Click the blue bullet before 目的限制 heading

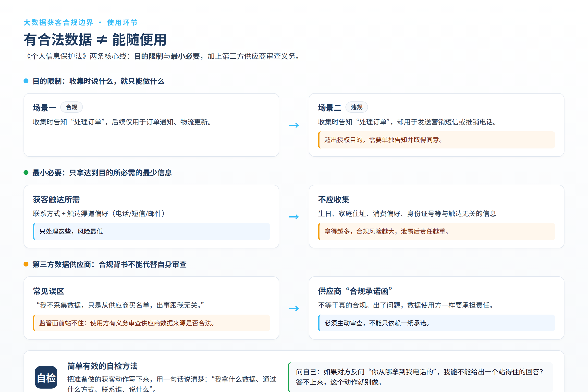pos(26,81)
